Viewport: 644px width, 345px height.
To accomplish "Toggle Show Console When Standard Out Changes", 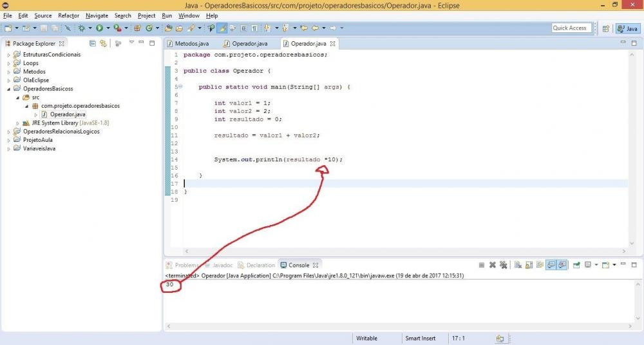I will click(x=551, y=265).
